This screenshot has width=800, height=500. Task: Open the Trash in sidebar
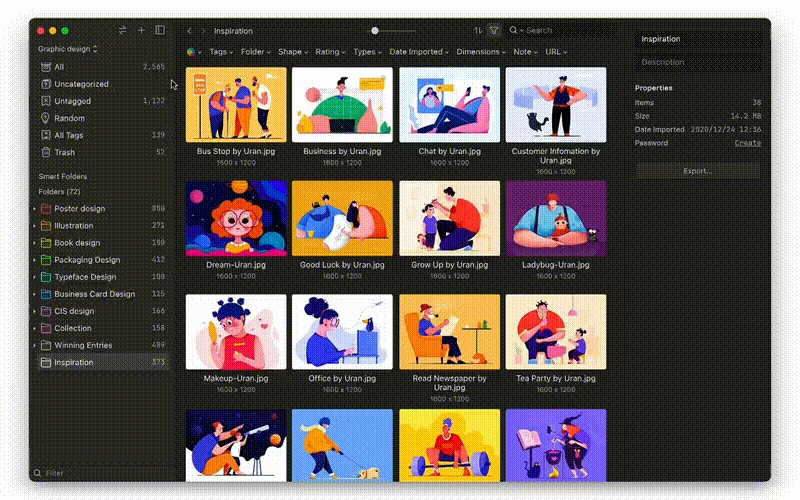point(64,152)
